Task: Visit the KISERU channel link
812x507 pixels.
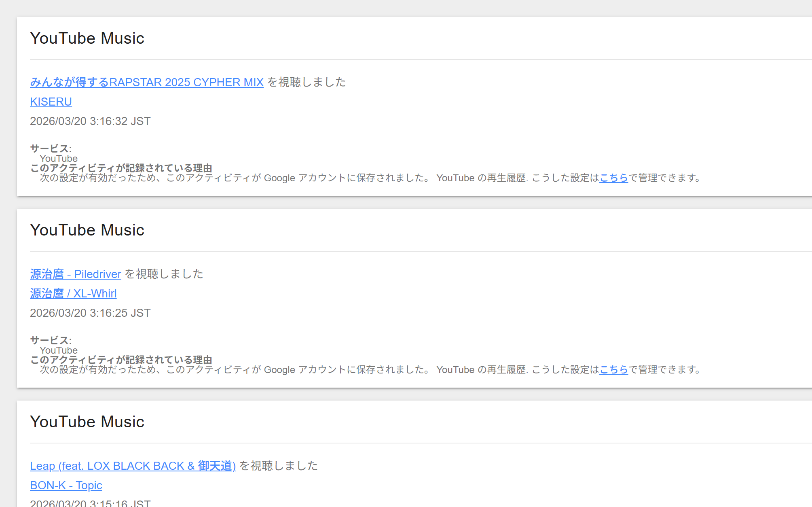Action: (x=51, y=102)
